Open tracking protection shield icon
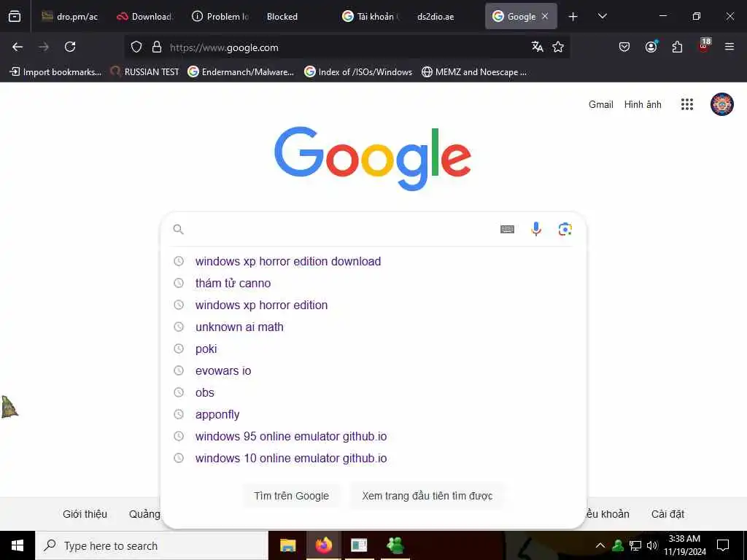Screen dimensions: 747x560 coord(136,47)
